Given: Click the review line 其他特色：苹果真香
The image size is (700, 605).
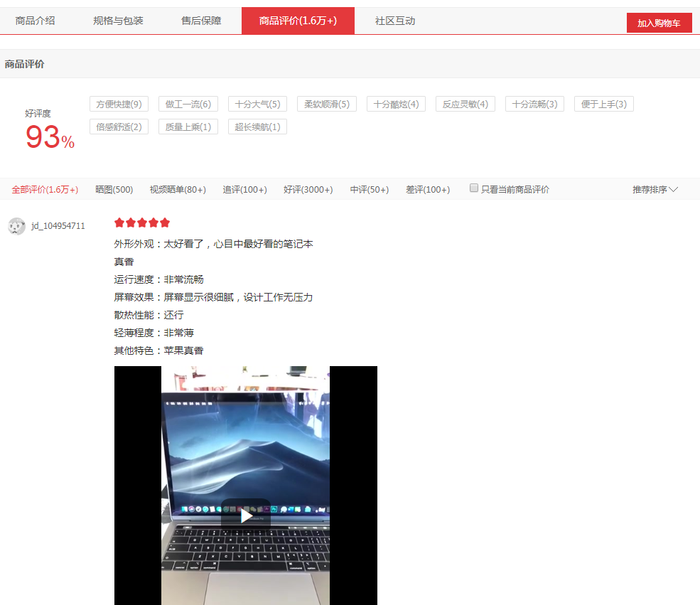Looking at the screenshot, I should coord(158,350).
